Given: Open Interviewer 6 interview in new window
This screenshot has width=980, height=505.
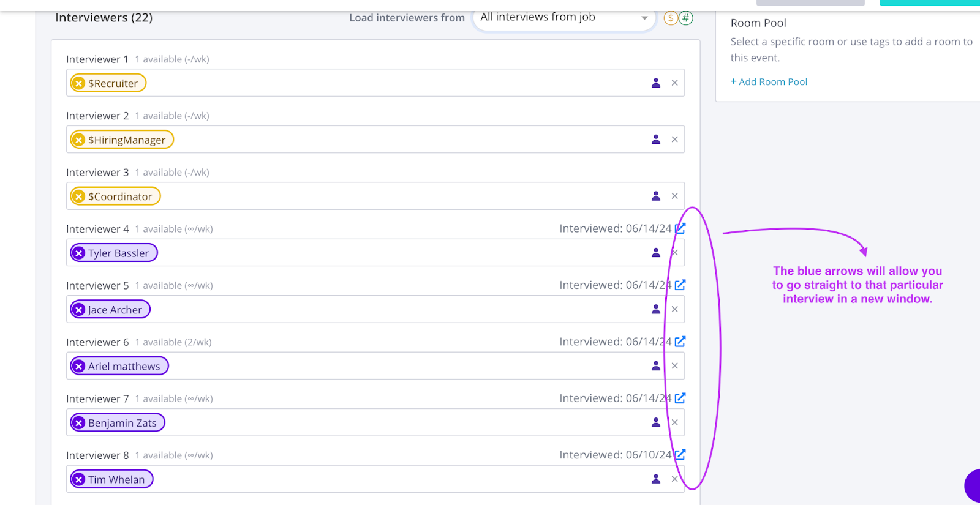Looking at the screenshot, I should click(x=680, y=342).
